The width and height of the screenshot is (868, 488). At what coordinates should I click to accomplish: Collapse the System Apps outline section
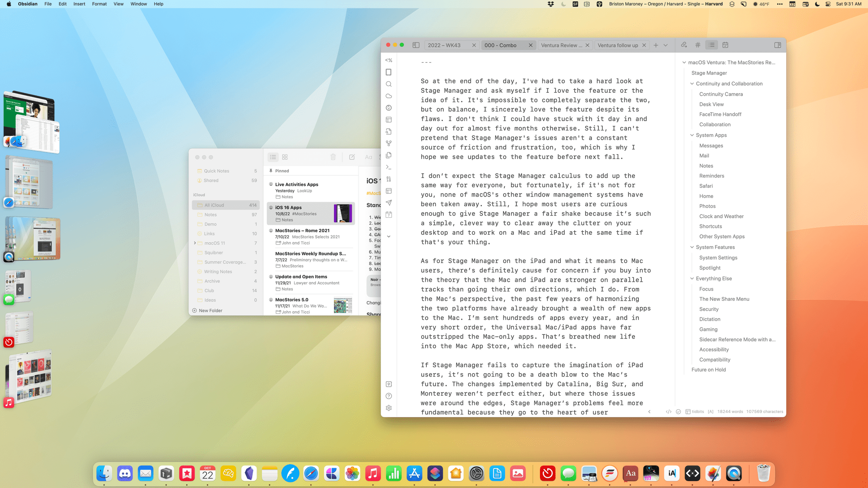coord(692,135)
